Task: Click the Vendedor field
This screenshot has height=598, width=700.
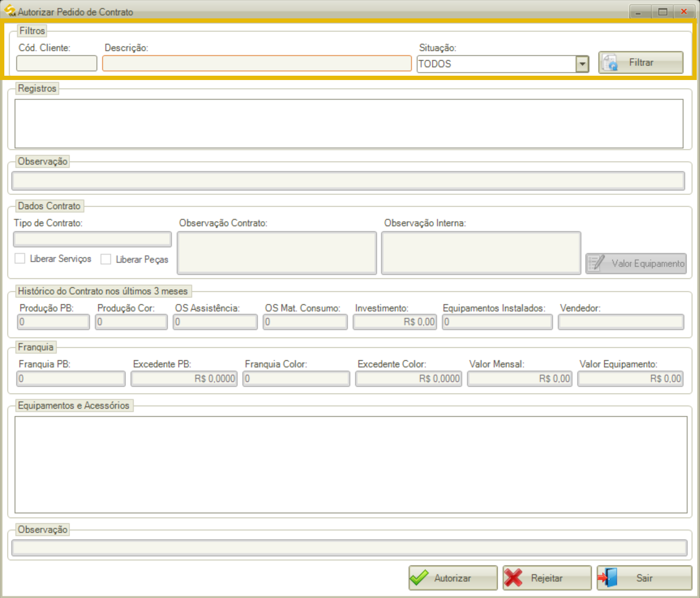Action: pyautogui.click(x=621, y=322)
